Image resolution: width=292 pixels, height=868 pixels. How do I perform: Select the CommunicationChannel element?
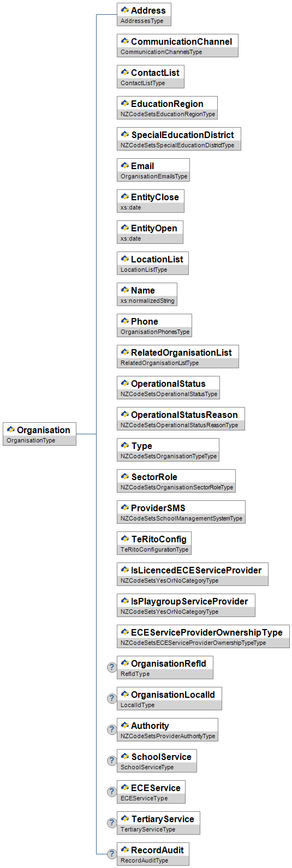[x=177, y=45]
